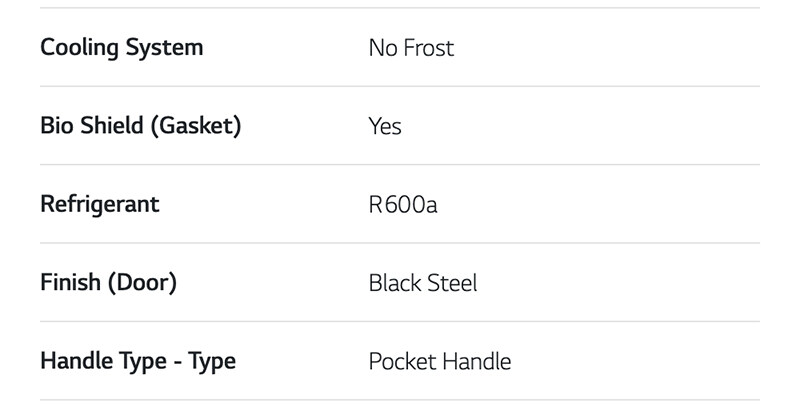
Task: Click the Bio Shield (Gasket) label
Action: click(x=140, y=126)
